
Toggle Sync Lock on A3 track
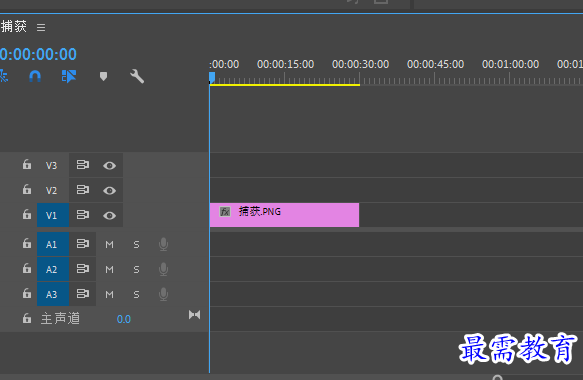83,294
